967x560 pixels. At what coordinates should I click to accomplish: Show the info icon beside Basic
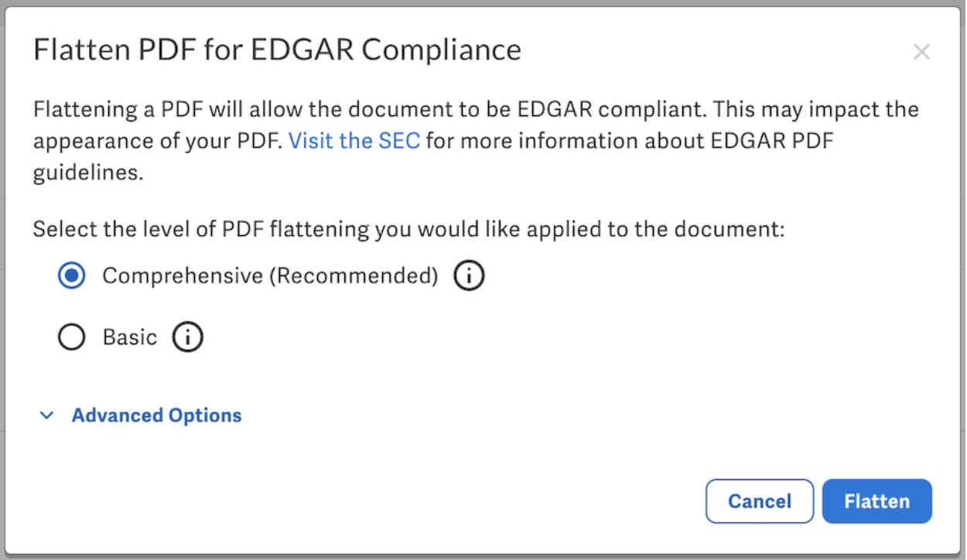pyautogui.click(x=187, y=337)
